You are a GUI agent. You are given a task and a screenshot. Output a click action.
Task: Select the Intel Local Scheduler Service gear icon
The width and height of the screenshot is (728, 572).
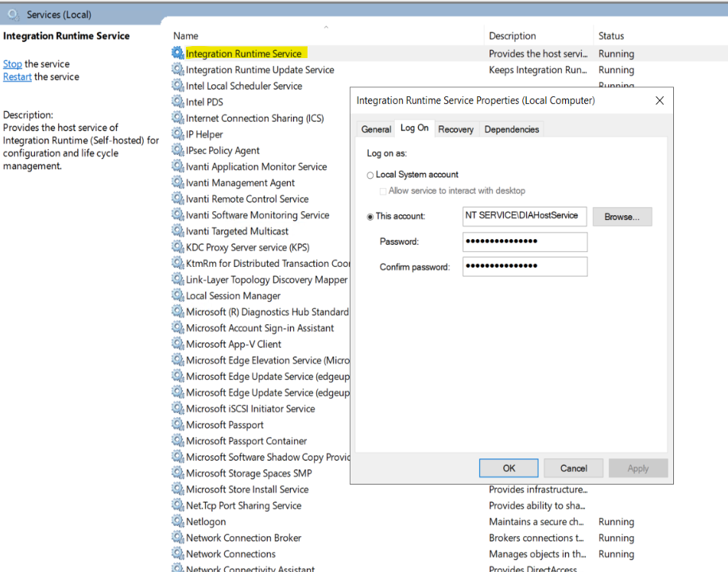[x=178, y=86]
